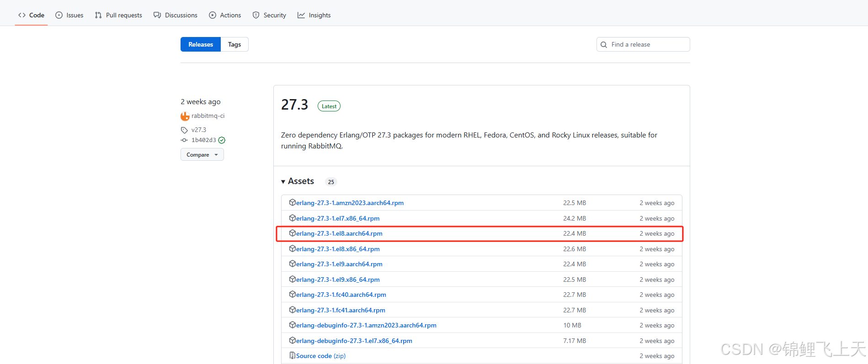Viewport: 868px width, 364px height.
Task: Open the Compare dropdown
Action: (x=202, y=155)
